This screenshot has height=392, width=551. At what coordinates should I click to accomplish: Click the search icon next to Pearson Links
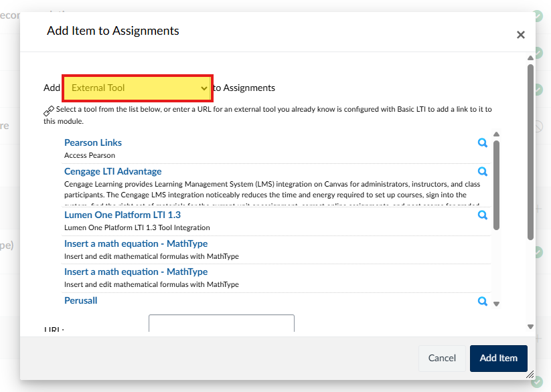(x=482, y=142)
